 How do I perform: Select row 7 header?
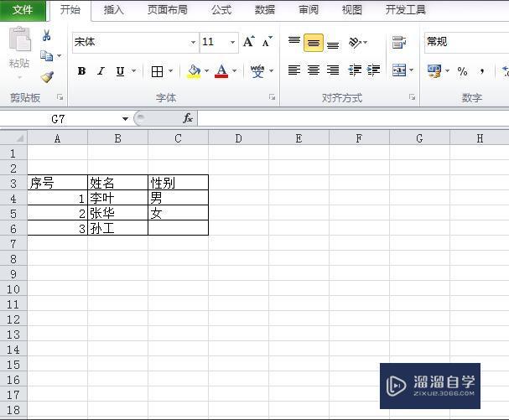click(13, 243)
